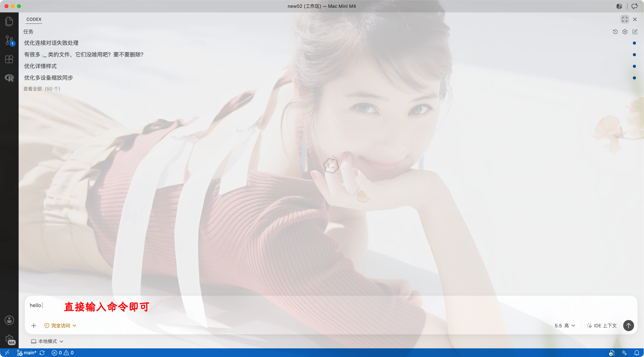
Task: Toggle IDE 上下文 context inclusion
Action: (x=602, y=326)
